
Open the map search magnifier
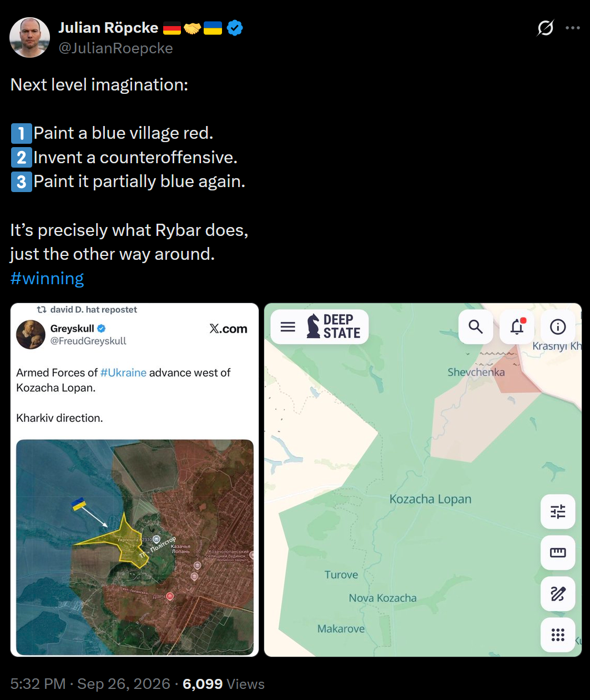coord(476,326)
